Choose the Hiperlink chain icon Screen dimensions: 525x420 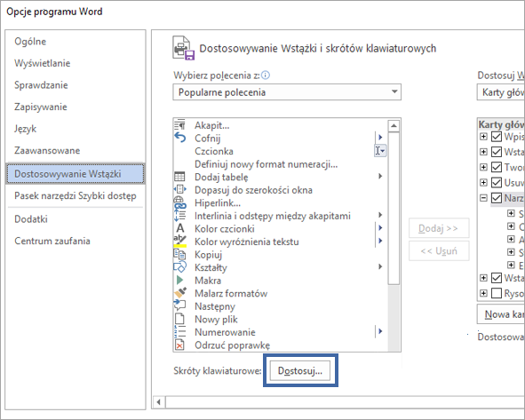point(179,202)
